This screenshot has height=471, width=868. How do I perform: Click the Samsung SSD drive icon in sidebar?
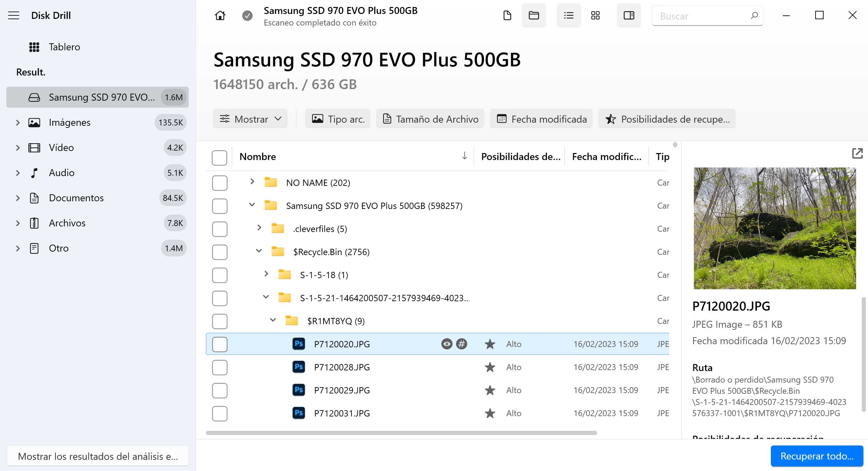coord(34,97)
